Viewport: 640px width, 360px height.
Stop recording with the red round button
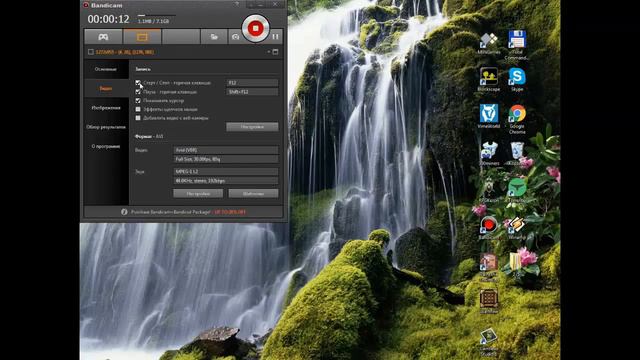coord(256,28)
